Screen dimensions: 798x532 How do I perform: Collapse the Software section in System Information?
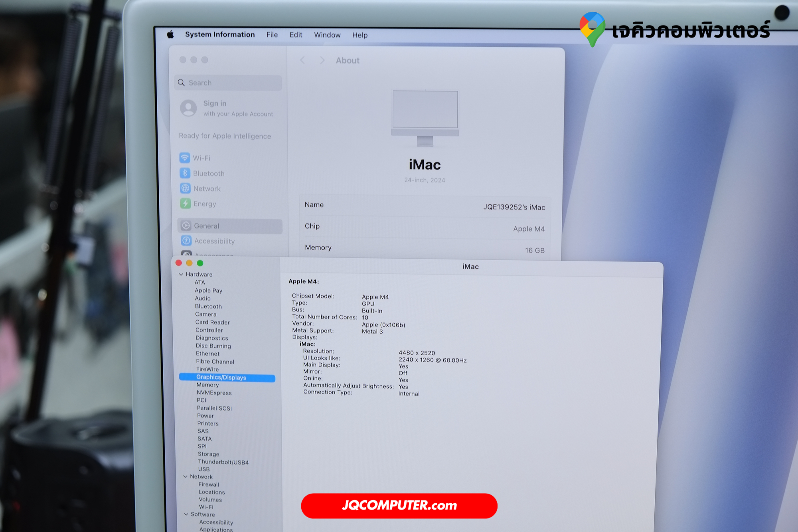[186, 514]
